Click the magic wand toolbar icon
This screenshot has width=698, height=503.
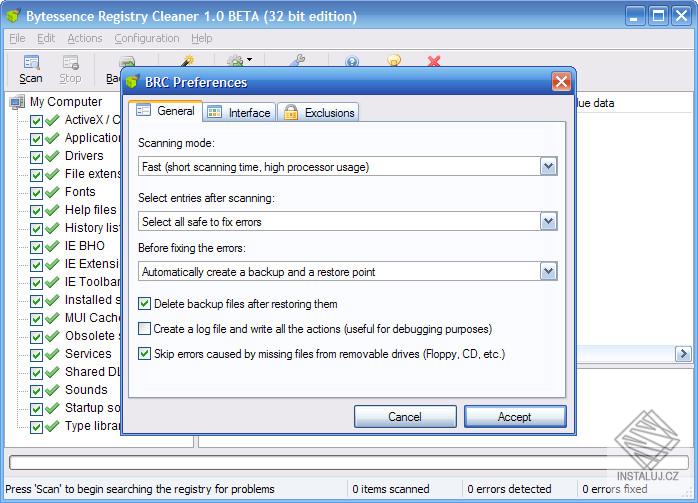pyautogui.click(x=188, y=61)
